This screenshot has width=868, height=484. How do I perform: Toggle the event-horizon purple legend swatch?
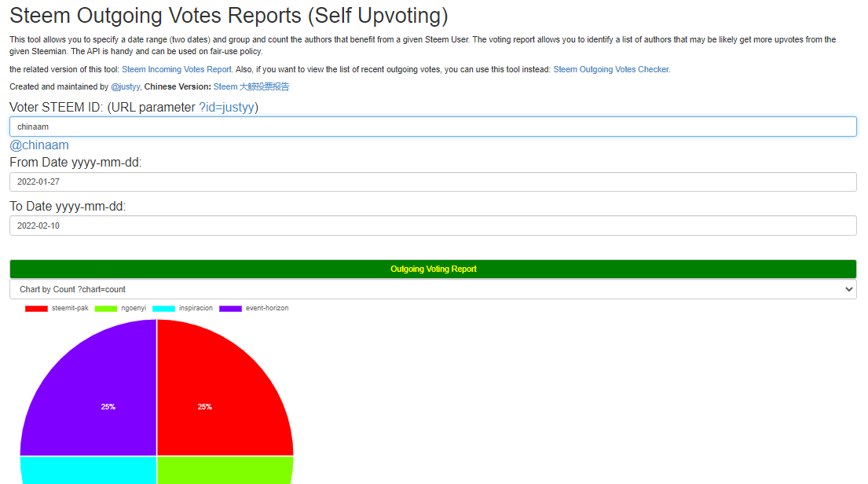[x=230, y=309]
